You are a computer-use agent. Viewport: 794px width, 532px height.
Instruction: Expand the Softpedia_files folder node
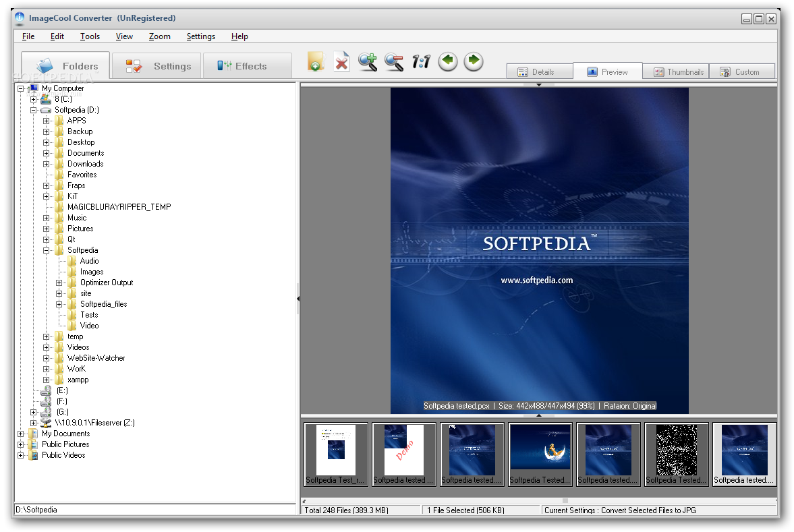[59, 304]
